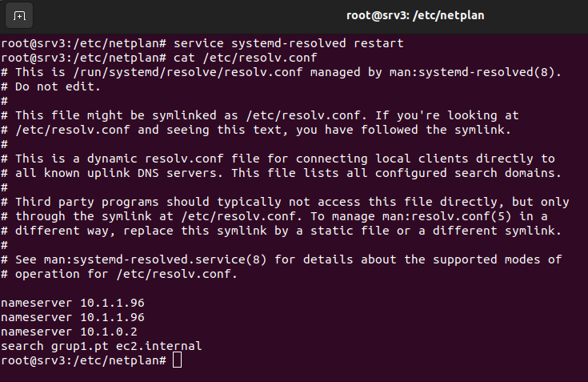
Task: Click the second 'nameserver 10.1.1.96' line
Action: (73, 317)
